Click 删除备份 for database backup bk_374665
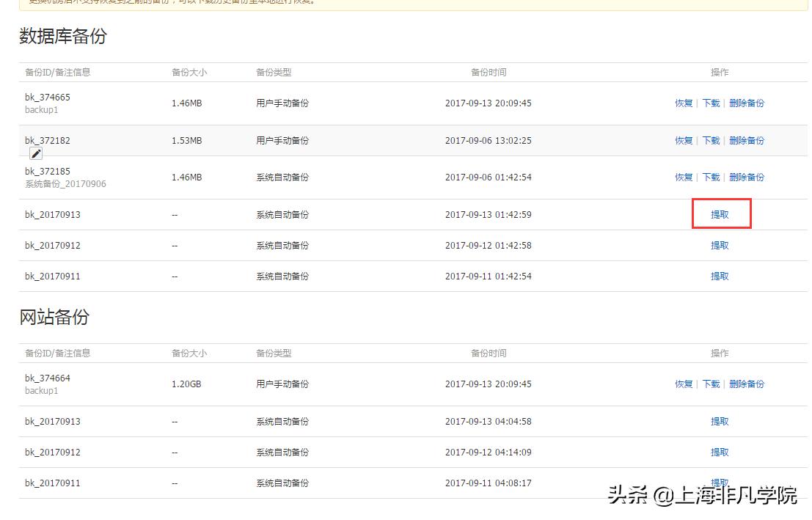 (747, 103)
